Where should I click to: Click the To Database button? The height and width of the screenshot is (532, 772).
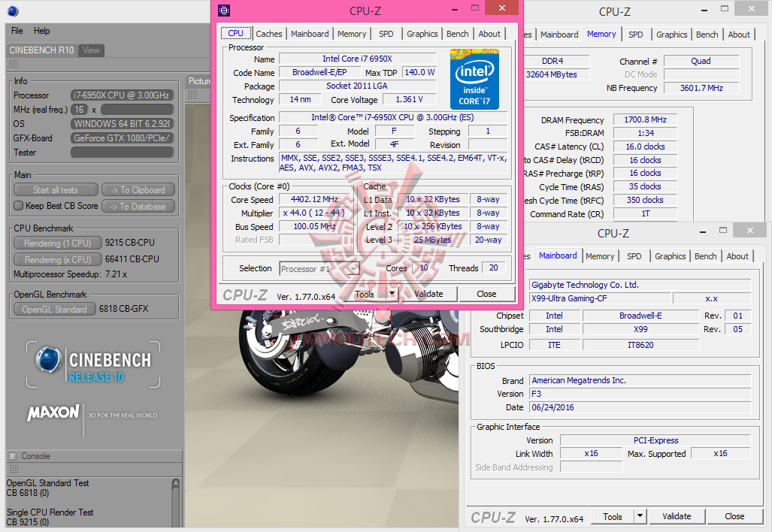[x=138, y=207]
